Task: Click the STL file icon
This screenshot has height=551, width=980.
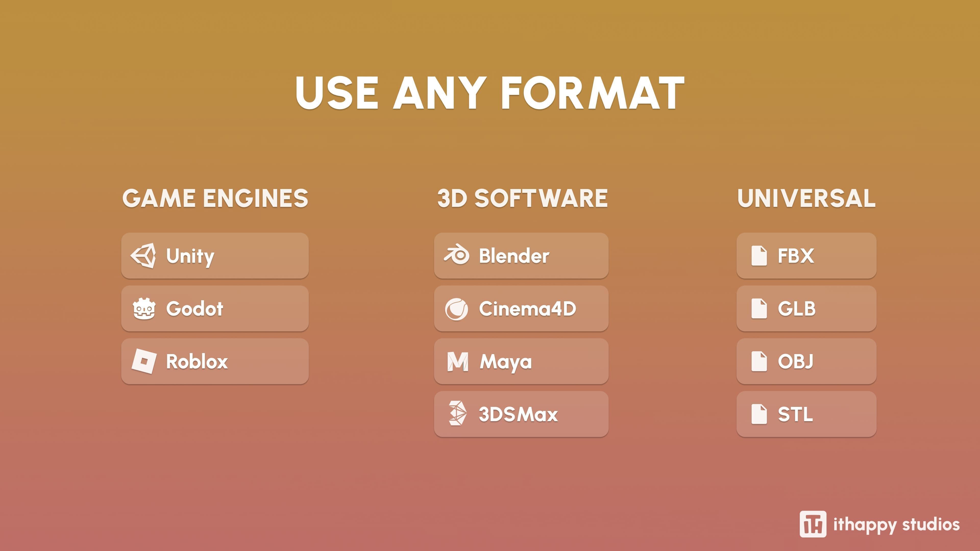Action: pos(759,414)
